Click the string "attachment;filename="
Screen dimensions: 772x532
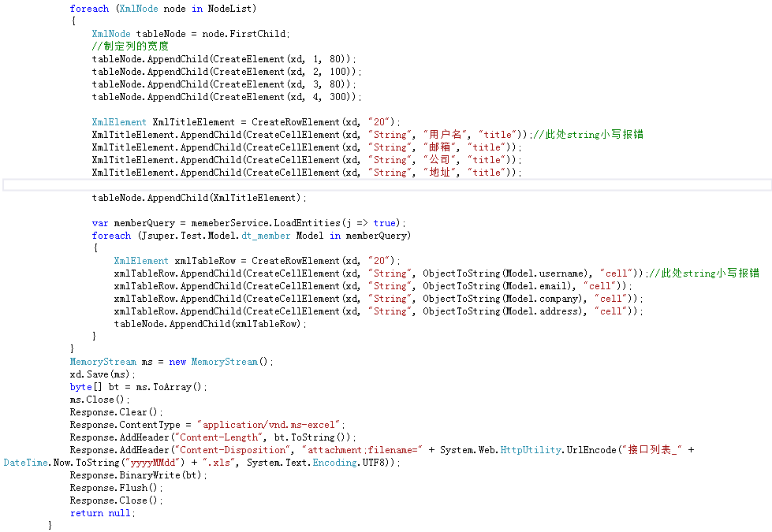(362, 450)
